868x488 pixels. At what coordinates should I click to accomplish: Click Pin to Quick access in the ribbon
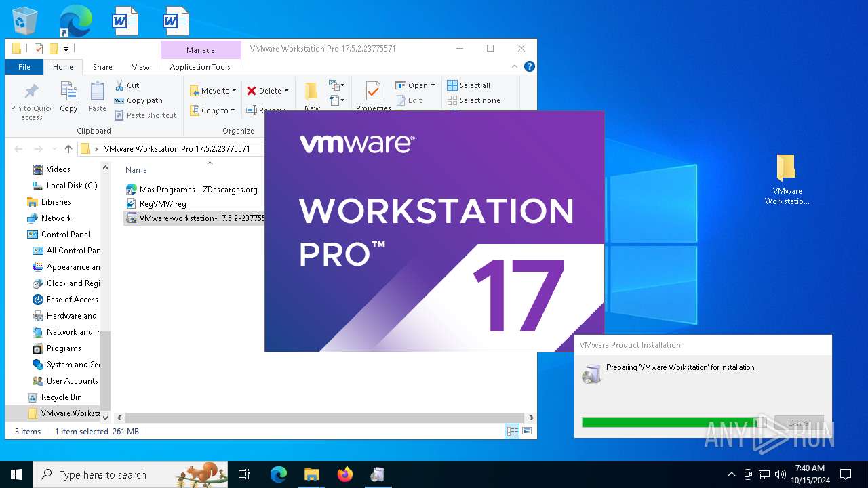[32, 102]
